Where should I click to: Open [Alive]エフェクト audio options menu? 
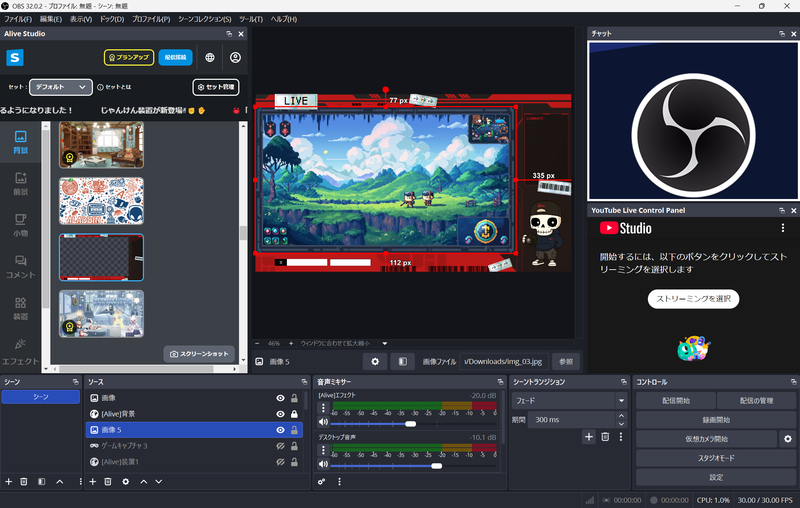coord(323,408)
